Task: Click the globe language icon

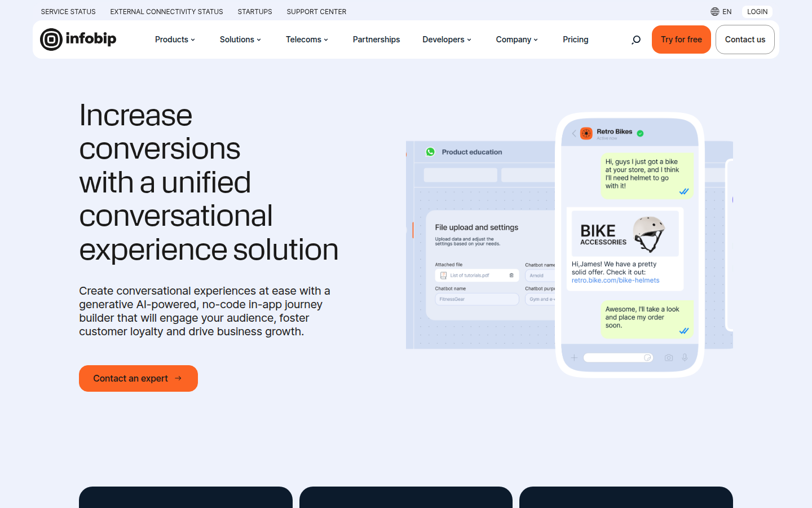Action: coord(714,11)
